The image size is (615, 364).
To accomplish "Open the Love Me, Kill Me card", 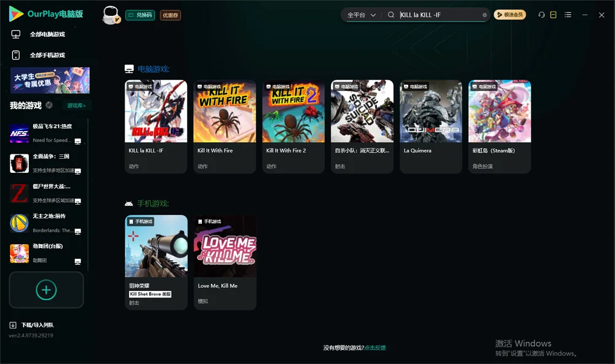I will 225,263.
